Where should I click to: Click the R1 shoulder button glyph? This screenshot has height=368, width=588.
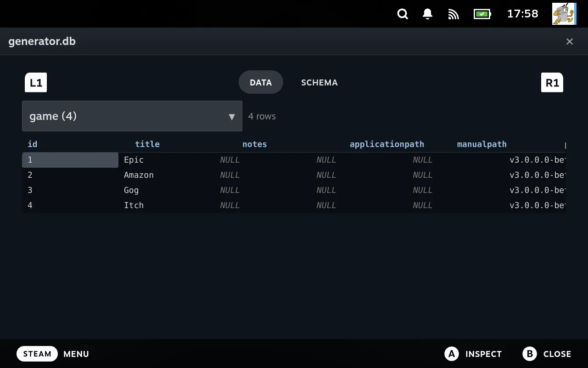[552, 83]
